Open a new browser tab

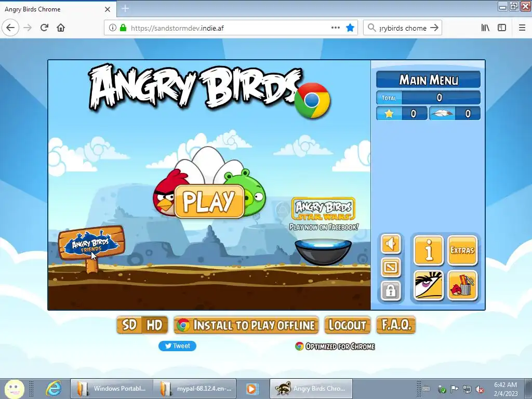125,9
